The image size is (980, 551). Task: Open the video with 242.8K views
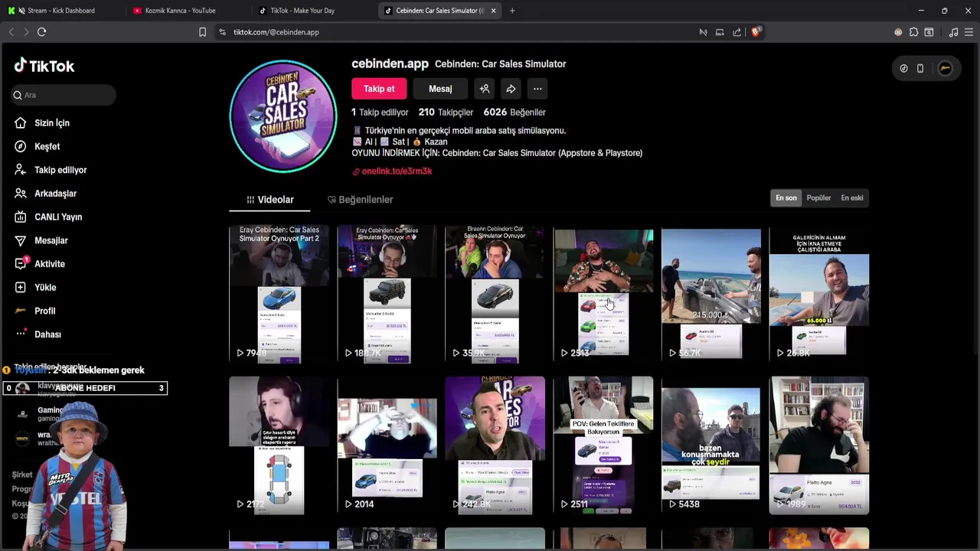(495, 445)
